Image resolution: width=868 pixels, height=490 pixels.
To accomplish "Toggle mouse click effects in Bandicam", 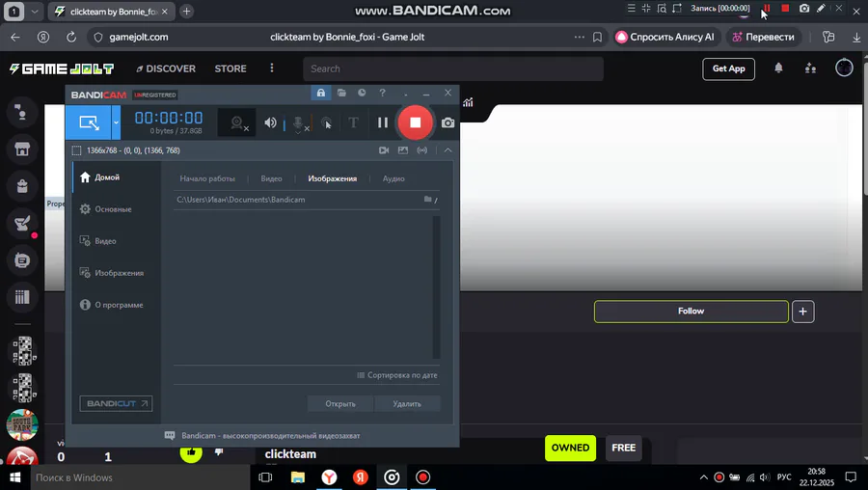I will 327,122.
